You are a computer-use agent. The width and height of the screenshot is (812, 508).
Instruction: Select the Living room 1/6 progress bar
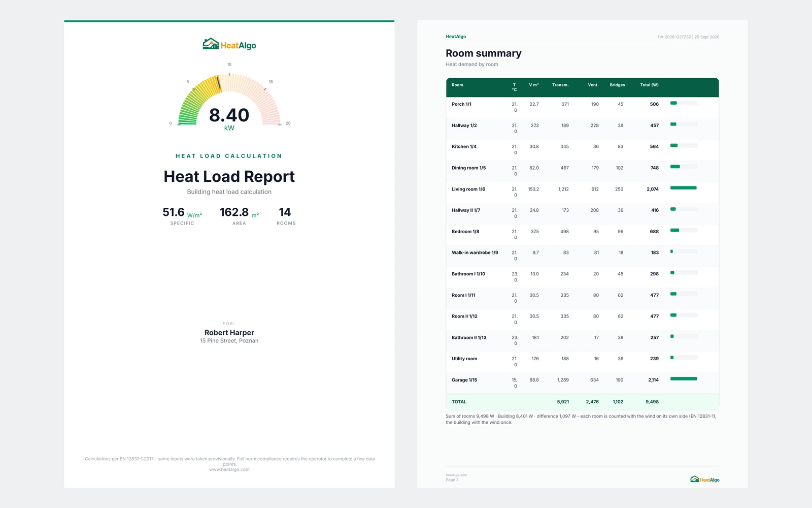point(684,188)
